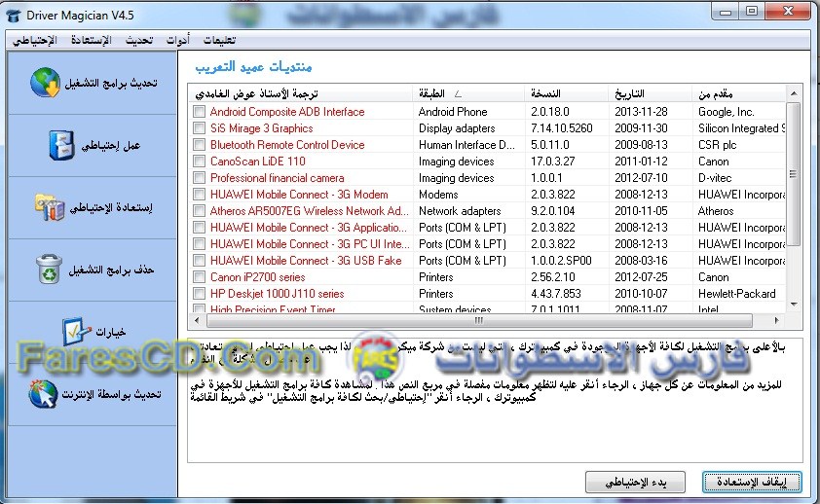
Task: Tick the HUAWEI 3G Application row checkbox
Action: coord(199,228)
